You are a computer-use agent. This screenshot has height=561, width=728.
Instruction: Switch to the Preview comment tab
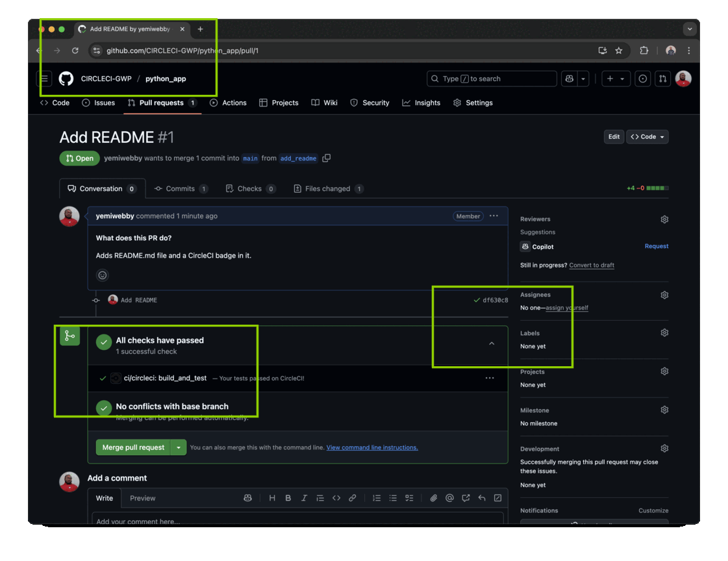tap(142, 498)
